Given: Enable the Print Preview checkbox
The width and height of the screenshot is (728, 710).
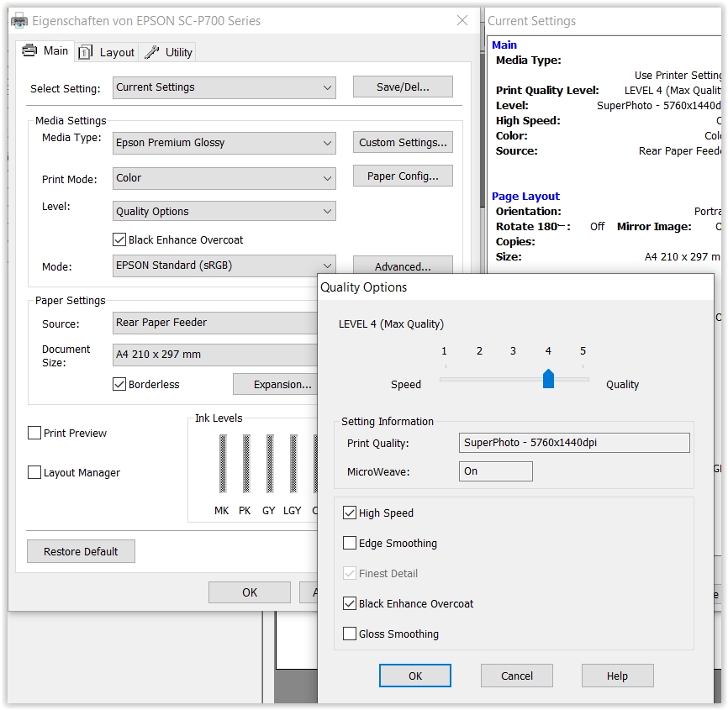Looking at the screenshot, I should [x=34, y=433].
